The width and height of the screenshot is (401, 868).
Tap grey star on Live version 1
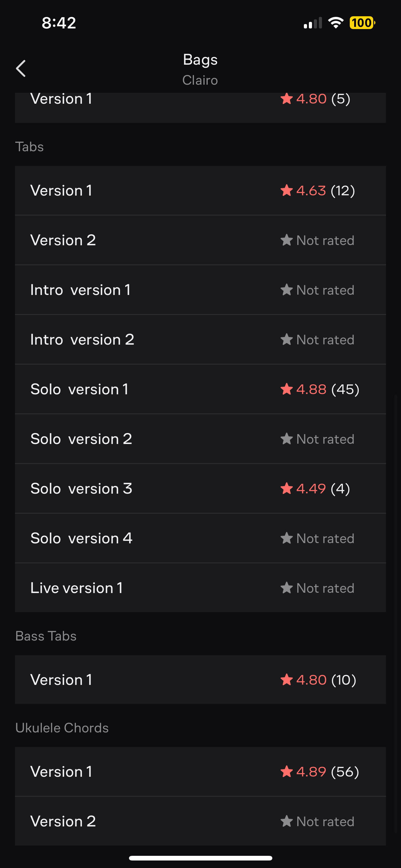(x=286, y=588)
